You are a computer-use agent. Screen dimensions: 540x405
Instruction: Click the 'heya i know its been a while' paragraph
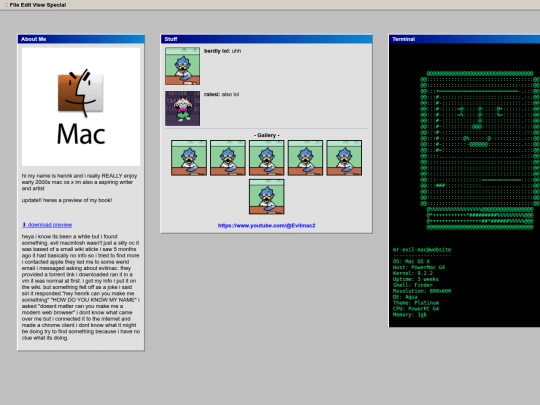[x=81, y=287]
